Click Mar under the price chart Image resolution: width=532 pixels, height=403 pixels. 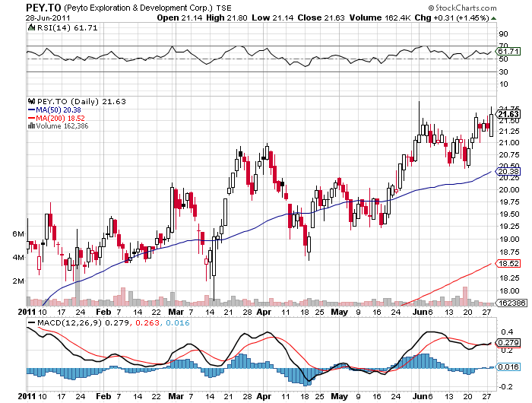(x=176, y=312)
